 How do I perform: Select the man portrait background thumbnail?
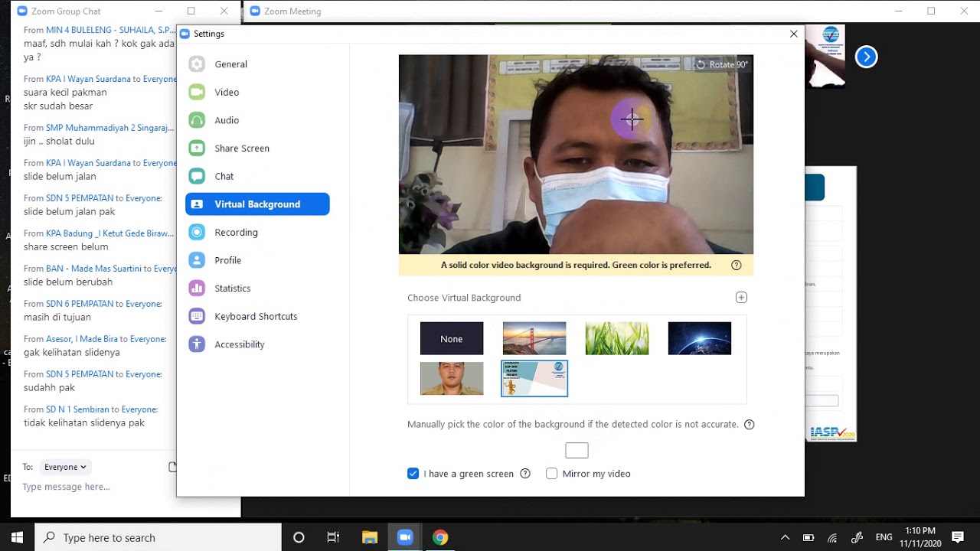coord(452,379)
